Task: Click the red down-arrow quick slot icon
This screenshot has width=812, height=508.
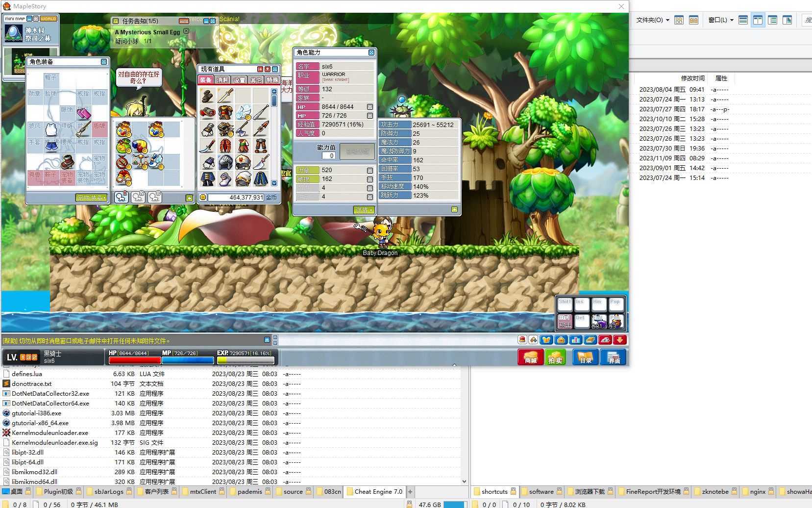Action: [x=620, y=340]
